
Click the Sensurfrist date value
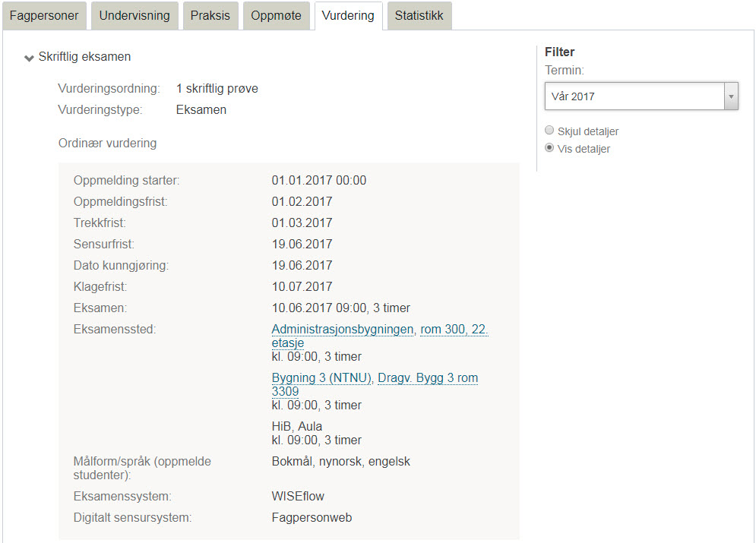coord(302,244)
